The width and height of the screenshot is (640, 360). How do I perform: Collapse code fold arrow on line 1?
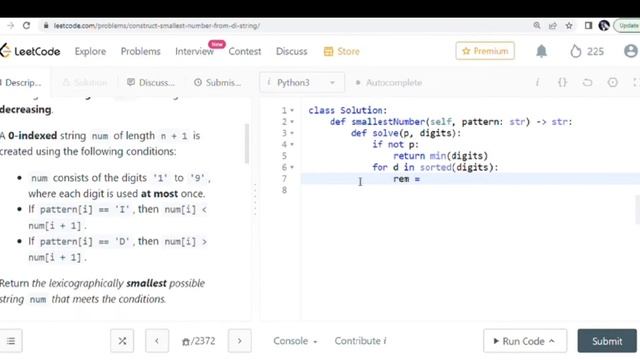pyautogui.click(x=292, y=110)
